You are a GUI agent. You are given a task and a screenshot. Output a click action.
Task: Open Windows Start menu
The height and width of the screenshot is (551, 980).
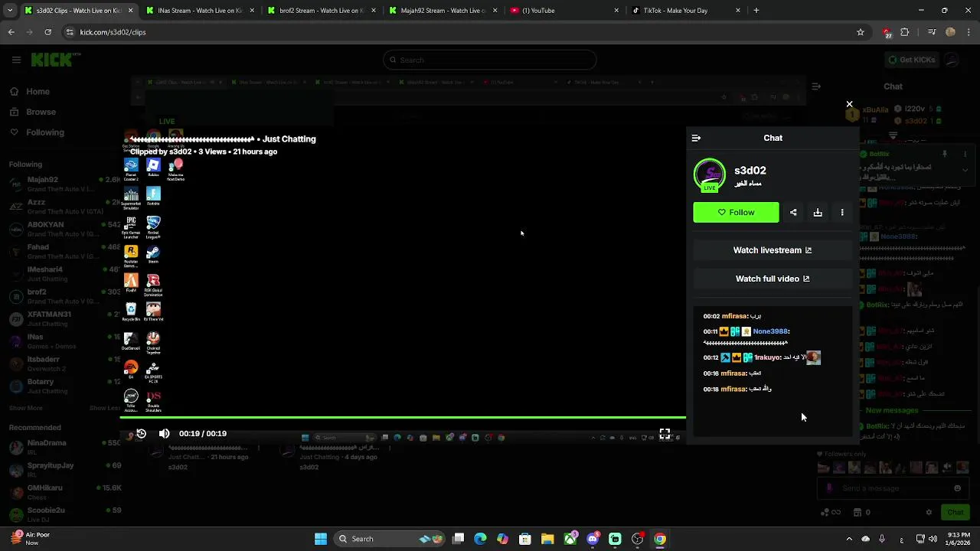click(x=321, y=539)
